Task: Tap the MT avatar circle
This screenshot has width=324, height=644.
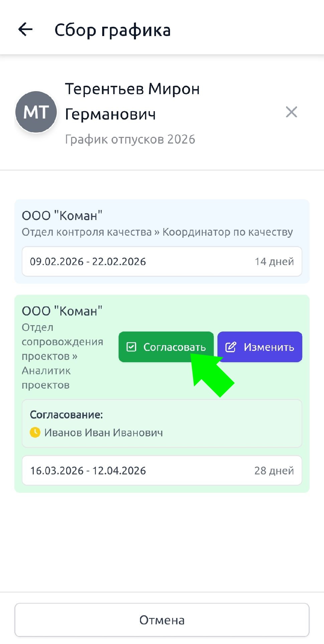Action: click(36, 112)
